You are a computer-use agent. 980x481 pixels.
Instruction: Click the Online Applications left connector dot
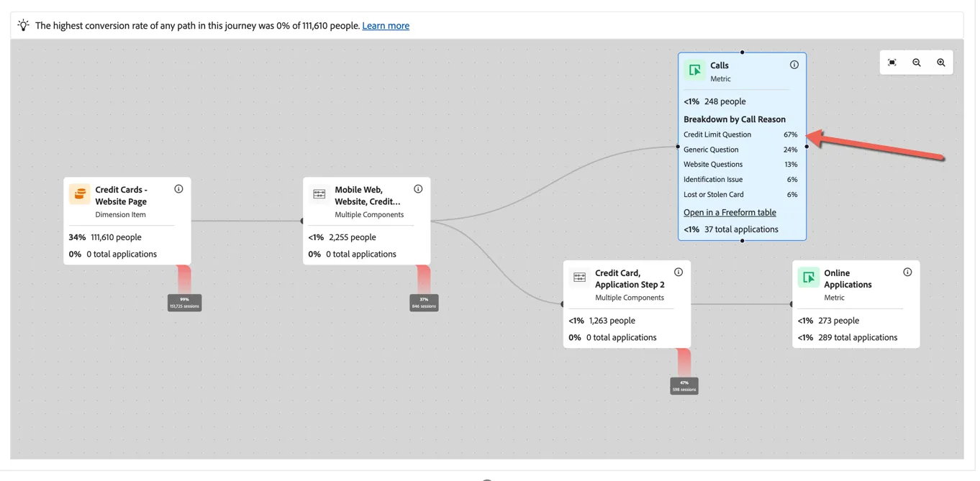[791, 304]
